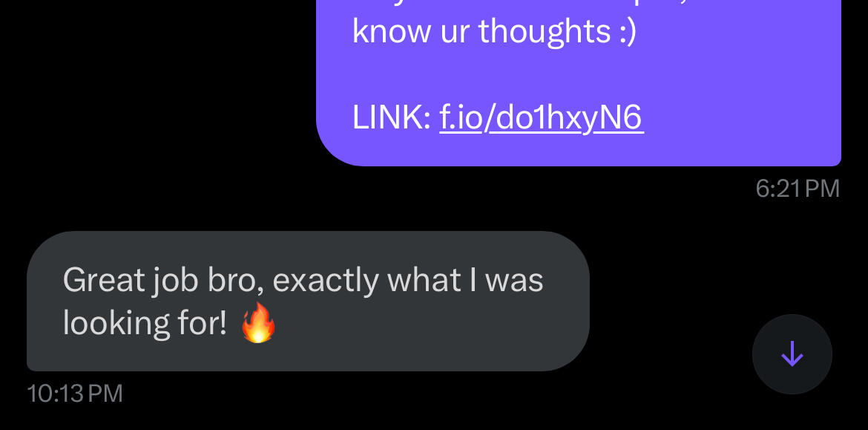Open the f.io/do1hxyN6 link
868x430 pixels.
point(542,117)
